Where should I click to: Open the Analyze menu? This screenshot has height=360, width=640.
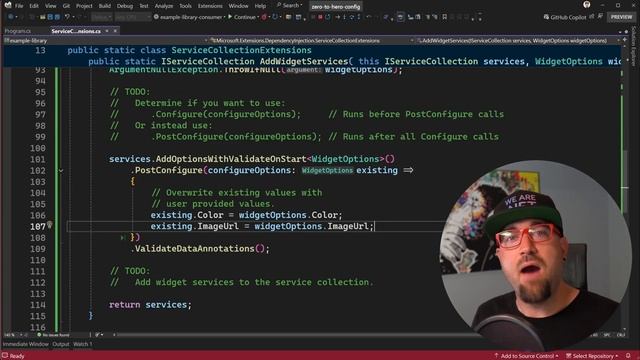163,6
